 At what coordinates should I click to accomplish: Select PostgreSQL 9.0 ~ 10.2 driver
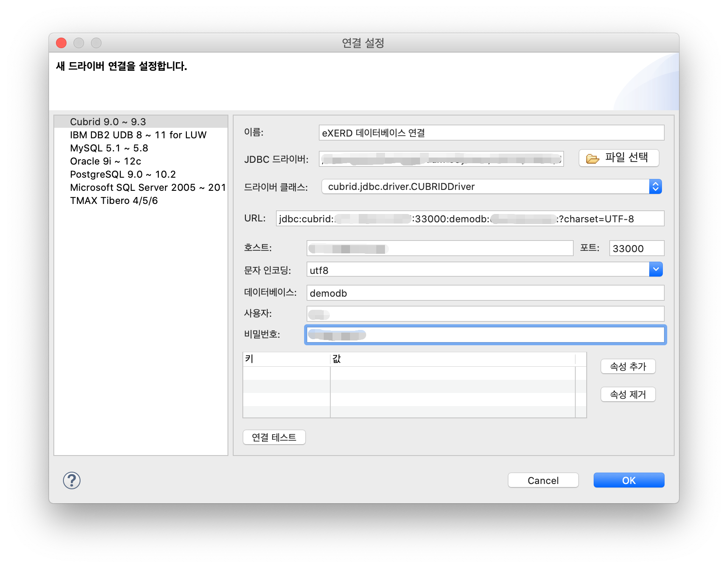(141, 174)
